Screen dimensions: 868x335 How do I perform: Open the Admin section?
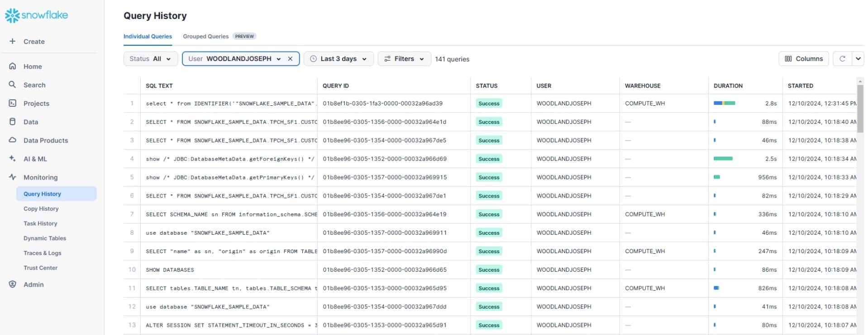coord(33,285)
